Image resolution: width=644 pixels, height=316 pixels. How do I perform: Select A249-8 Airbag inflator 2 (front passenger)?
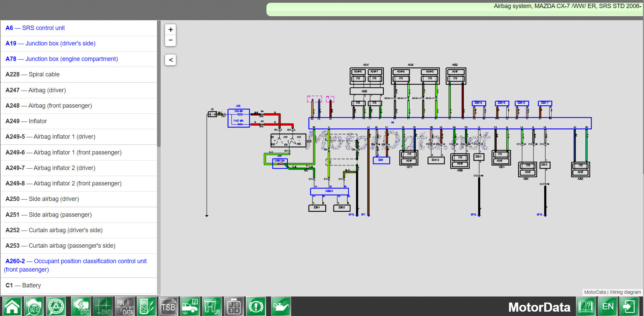[x=79, y=183]
